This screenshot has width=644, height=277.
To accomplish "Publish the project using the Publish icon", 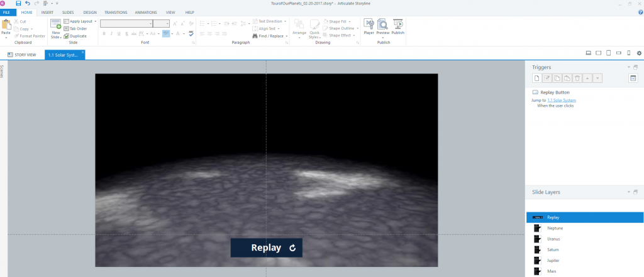I will click(397, 26).
